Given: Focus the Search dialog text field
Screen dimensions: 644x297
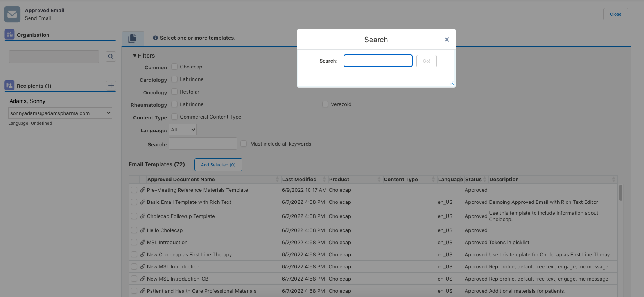Looking at the screenshot, I should click(x=378, y=61).
